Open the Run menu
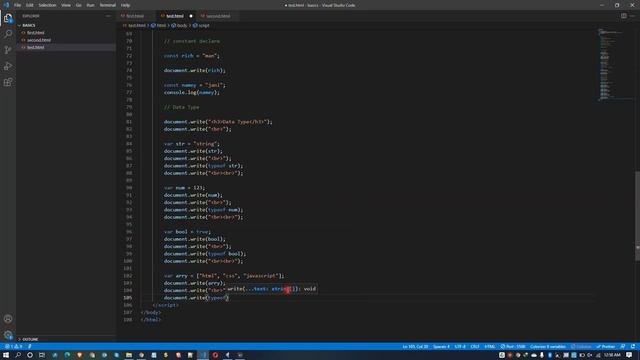Screen dimensions: 640x360 (x=90, y=5)
